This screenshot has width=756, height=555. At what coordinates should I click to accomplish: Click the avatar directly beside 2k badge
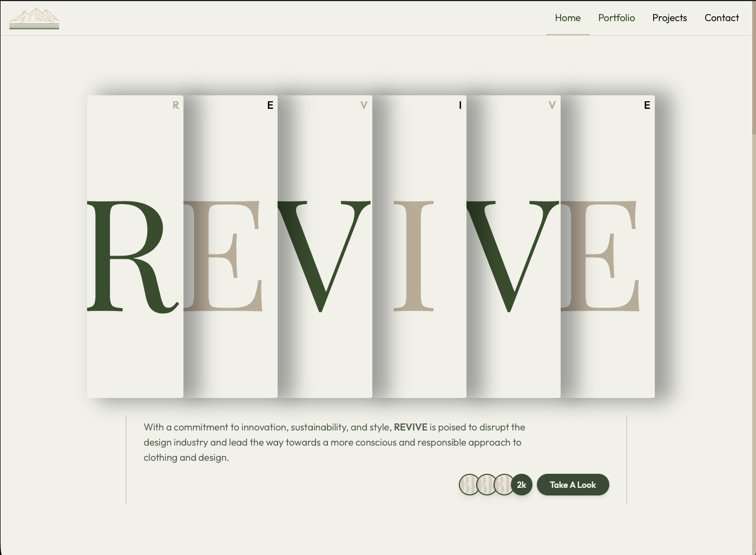point(503,485)
